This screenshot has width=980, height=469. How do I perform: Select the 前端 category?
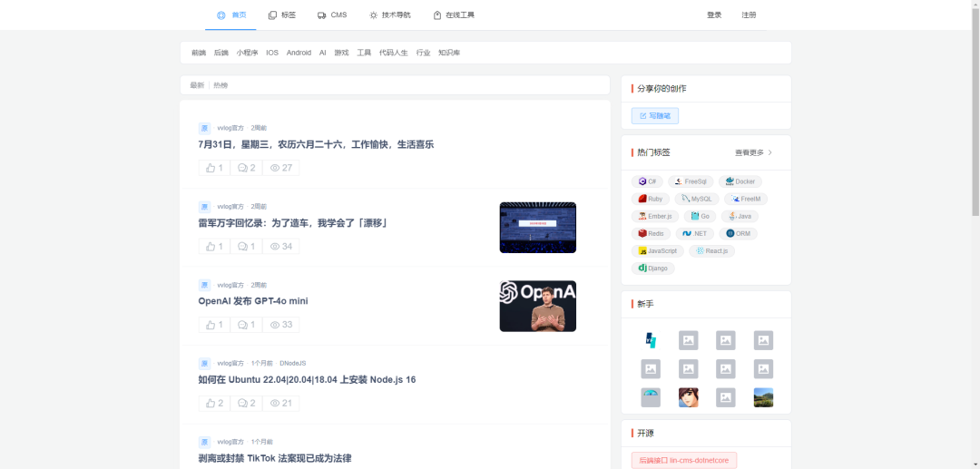pyautogui.click(x=199, y=54)
